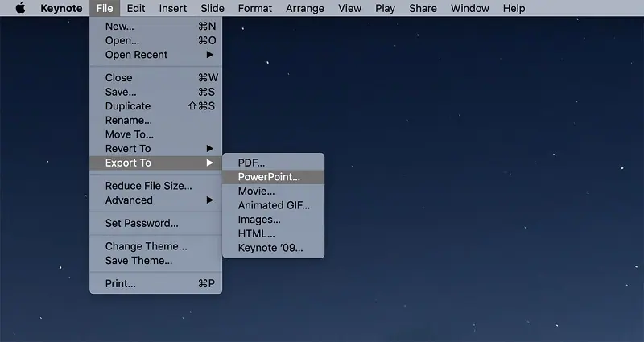Close the open File menu
Viewport: 644px width, 342px height.
[x=105, y=8]
